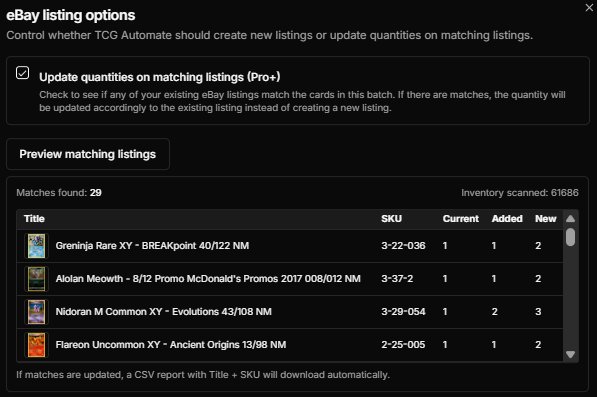Click Inventory scanned: 61686 label

[x=520, y=193]
